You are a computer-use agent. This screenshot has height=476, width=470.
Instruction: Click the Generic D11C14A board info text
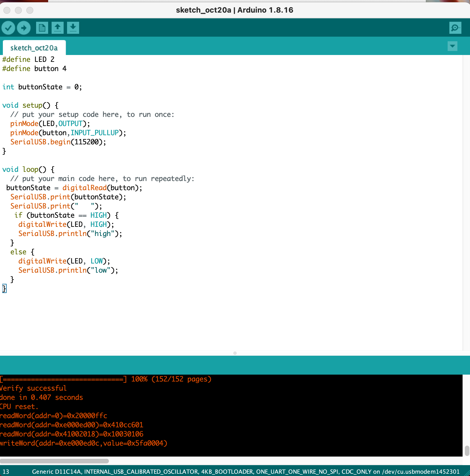[246, 472]
